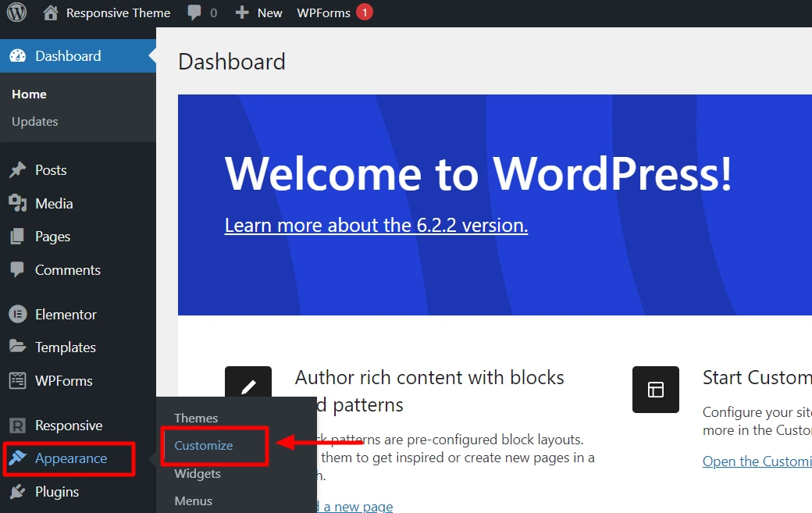
Task: Click the Media icon in the sidebar
Action: (18, 203)
